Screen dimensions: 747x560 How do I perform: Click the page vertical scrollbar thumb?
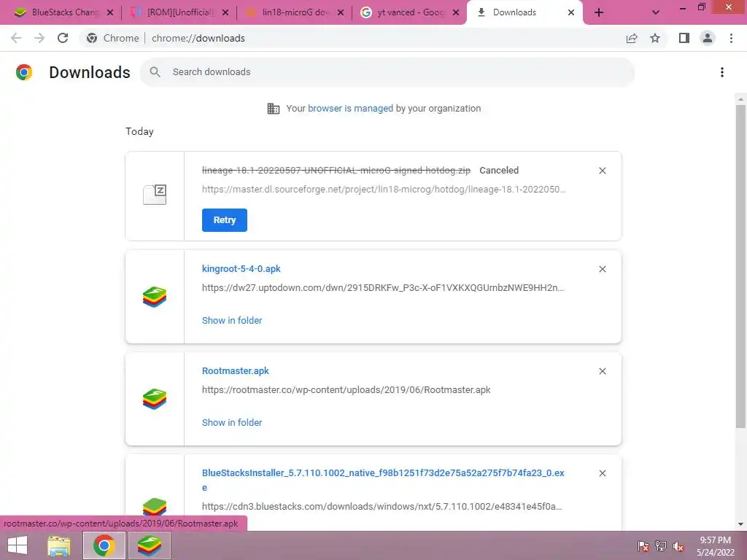pyautogui.click(x=740, y=267)
